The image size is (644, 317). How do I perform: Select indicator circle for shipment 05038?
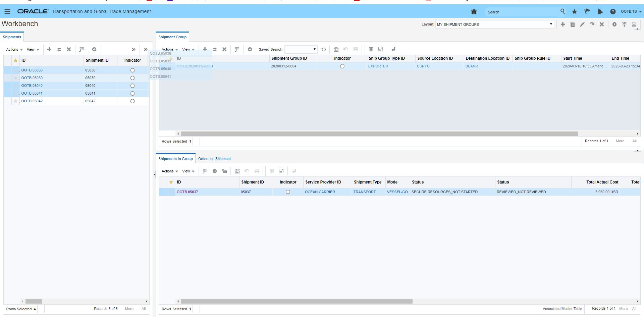point(132,70)
